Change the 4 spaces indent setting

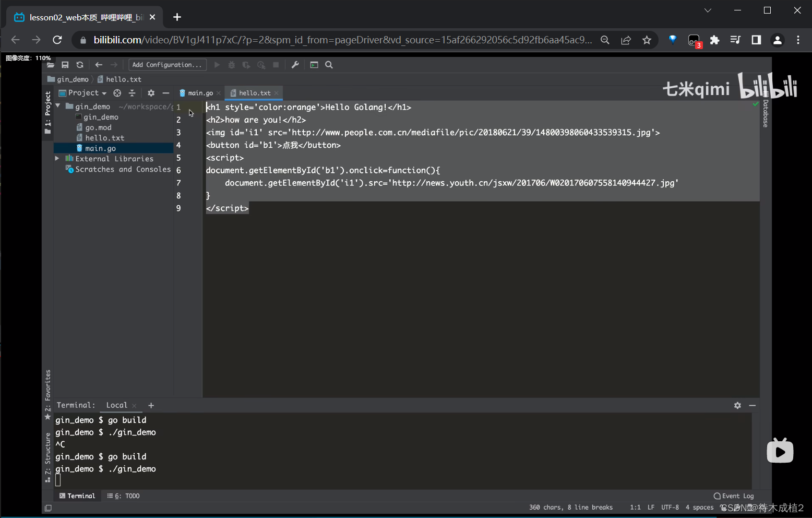tap(699, 508)
